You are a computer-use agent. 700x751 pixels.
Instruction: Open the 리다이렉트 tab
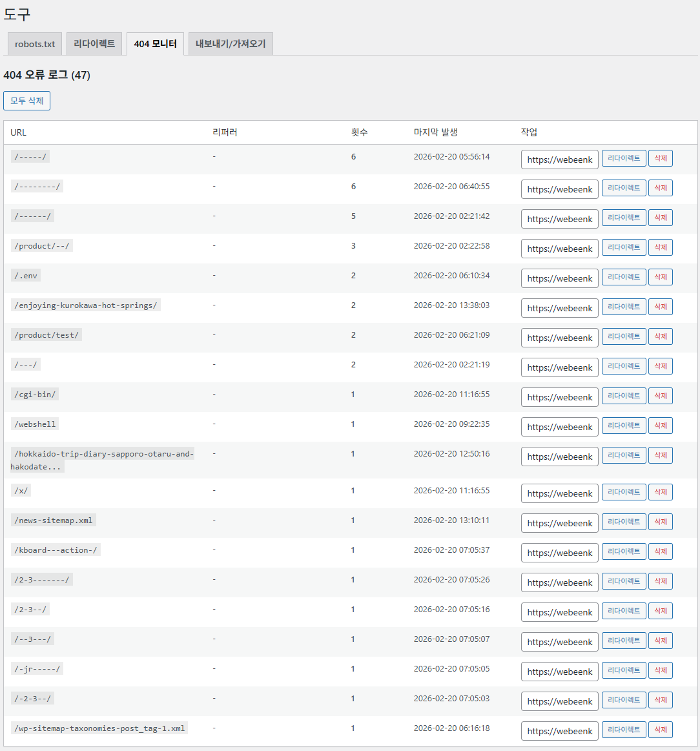pyautogui.click(x=94, y=44)
